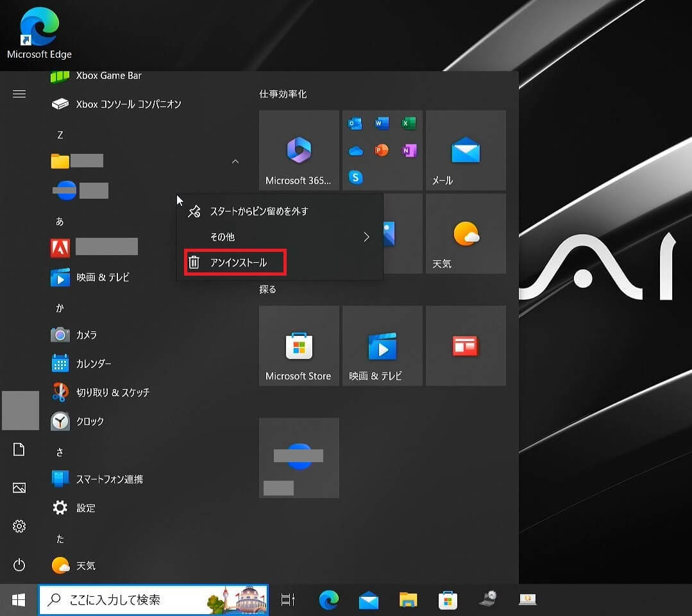
Task: Jump using the Z letter header
Action: click(x=60, y=135)
